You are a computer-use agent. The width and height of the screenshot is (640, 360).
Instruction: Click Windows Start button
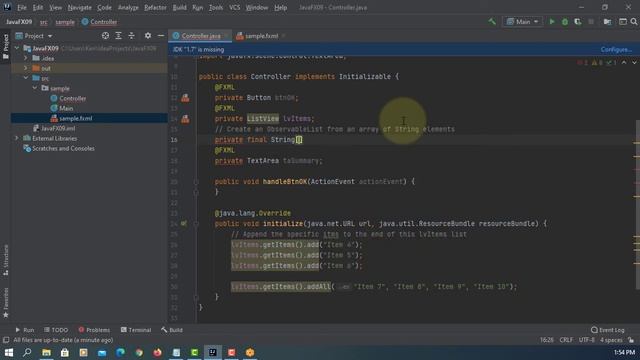[x=9, y=352]
